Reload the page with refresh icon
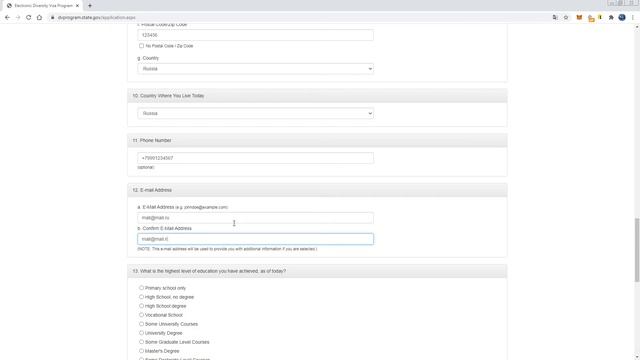Screen dimensions: 640x360 point(29,18)
